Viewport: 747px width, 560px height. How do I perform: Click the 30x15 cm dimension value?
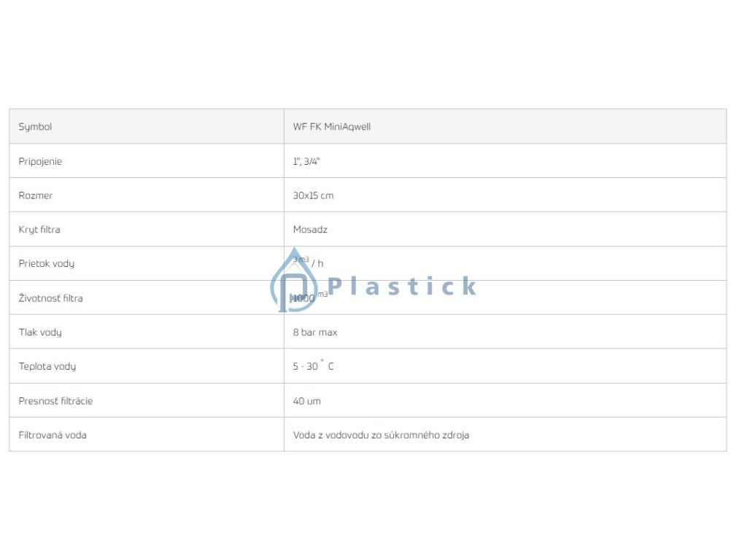(x=313, y=195)
